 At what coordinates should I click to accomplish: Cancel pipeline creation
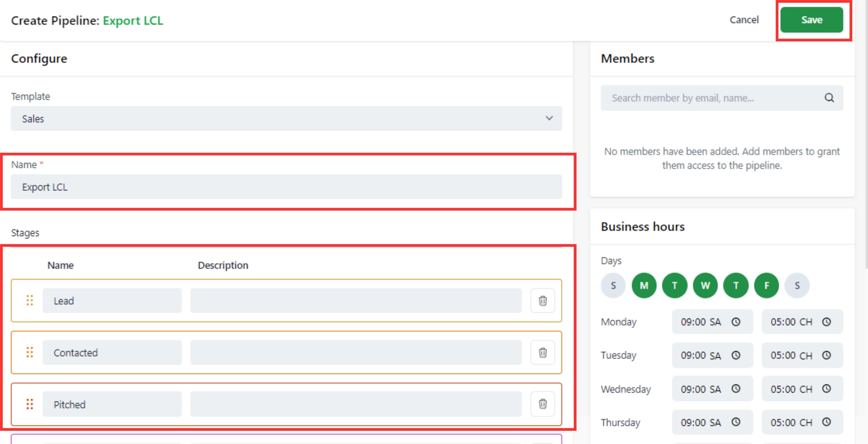click(744, 20)
